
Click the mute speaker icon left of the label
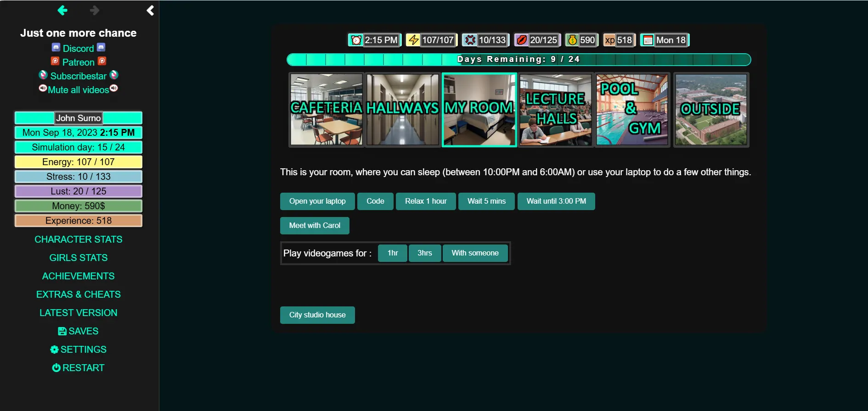(43, 88)
